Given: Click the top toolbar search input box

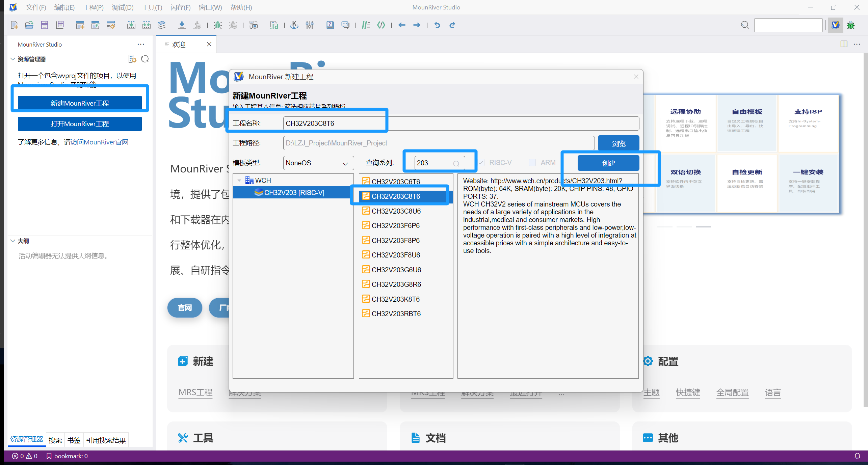Looking at the screenshot, I should tap(788, 25).
